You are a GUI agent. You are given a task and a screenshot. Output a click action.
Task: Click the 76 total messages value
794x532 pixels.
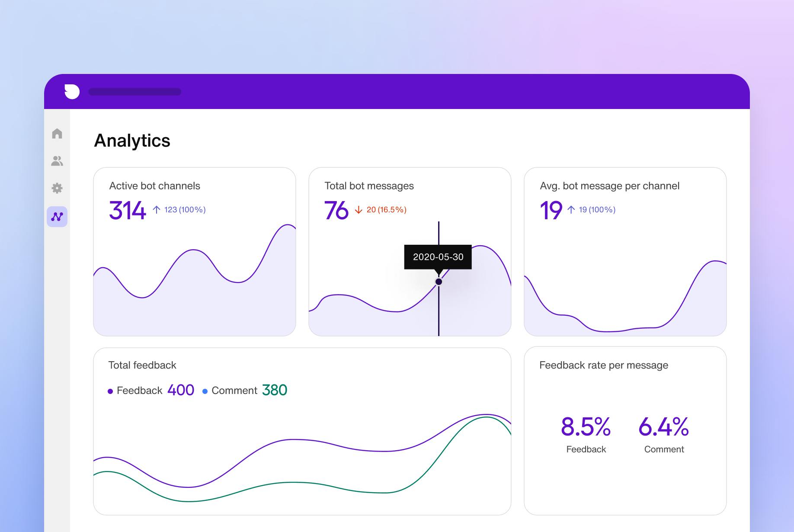click(336, 210)
